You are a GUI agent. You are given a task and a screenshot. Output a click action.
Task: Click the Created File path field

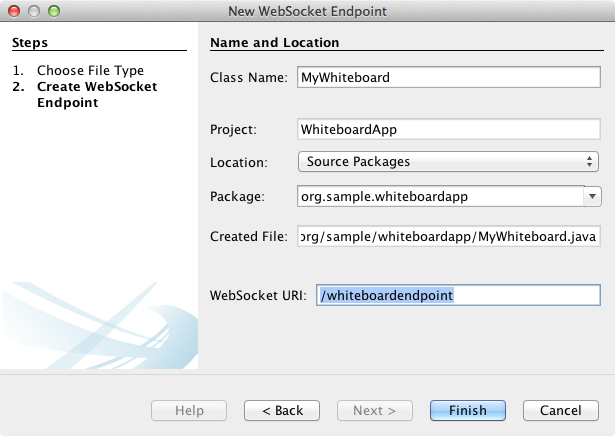click(x=448, y=236)
